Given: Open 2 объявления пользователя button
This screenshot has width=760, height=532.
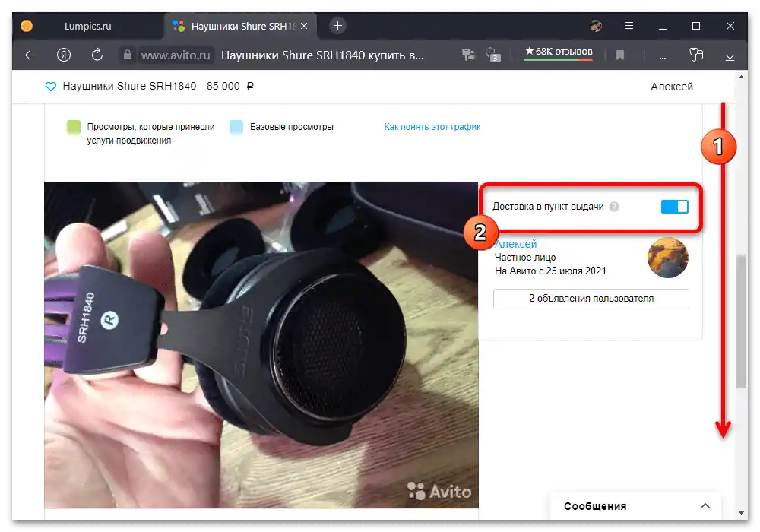Looking at the screenshot, I should [x=591, y=299].
